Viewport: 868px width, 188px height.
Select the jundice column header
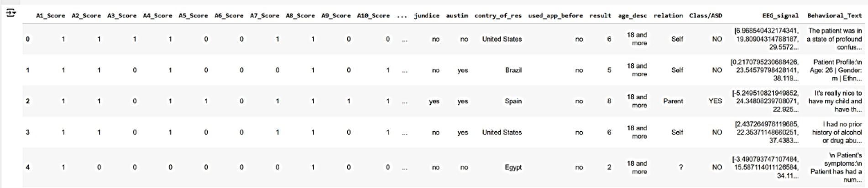pyautogui.click(x=427, y=15)
